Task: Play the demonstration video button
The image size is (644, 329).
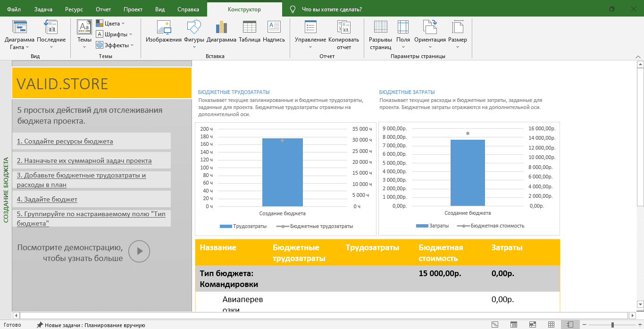Action: 139,251
